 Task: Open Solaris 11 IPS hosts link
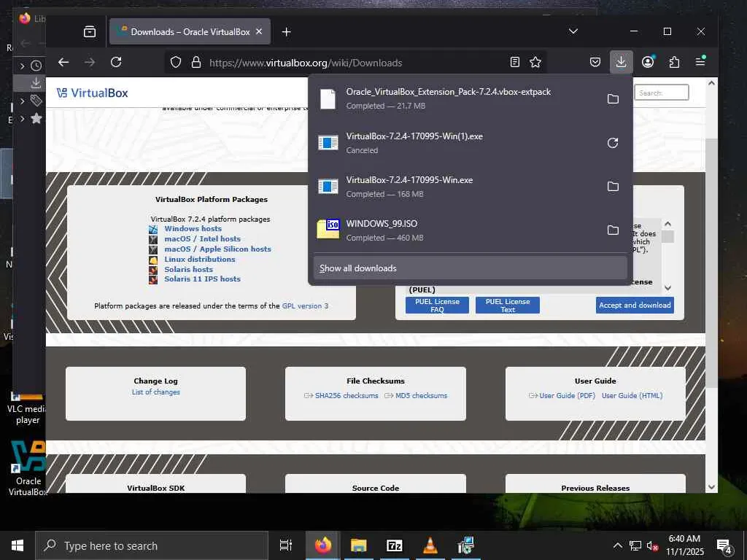pos(203,279)
